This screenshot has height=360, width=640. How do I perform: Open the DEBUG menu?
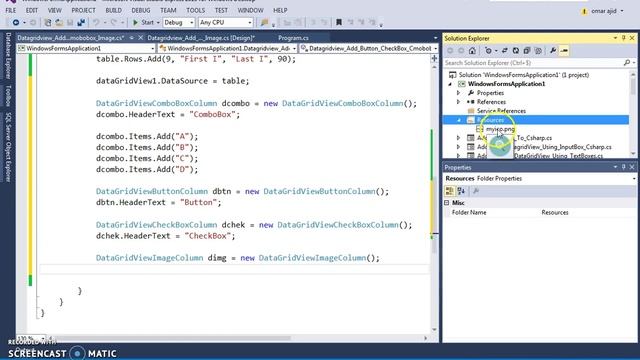[x=141, y=10]
